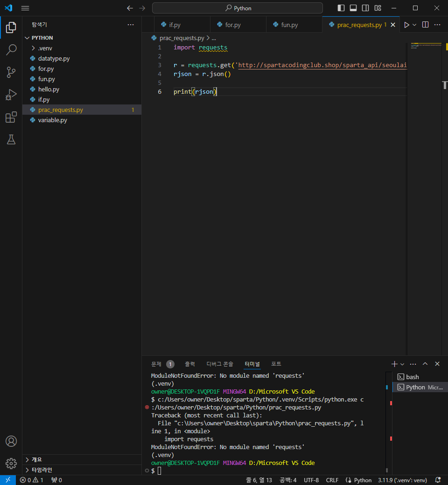Viewport: 448px width, 485px height.
Task: Create new terminal with plus icon
Action: [x=394, y=364]
